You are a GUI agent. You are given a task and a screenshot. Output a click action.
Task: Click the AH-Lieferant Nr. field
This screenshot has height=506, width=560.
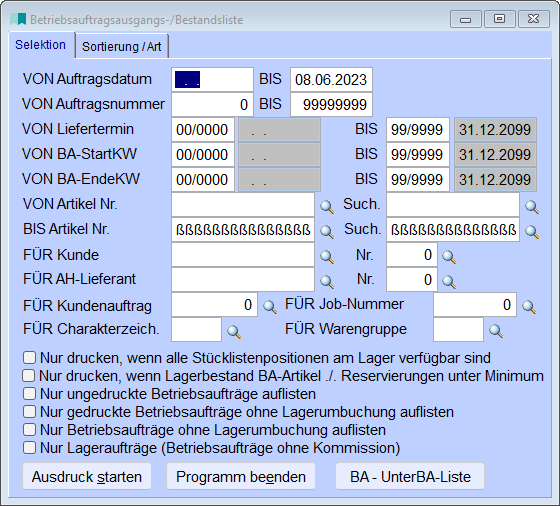412,279
